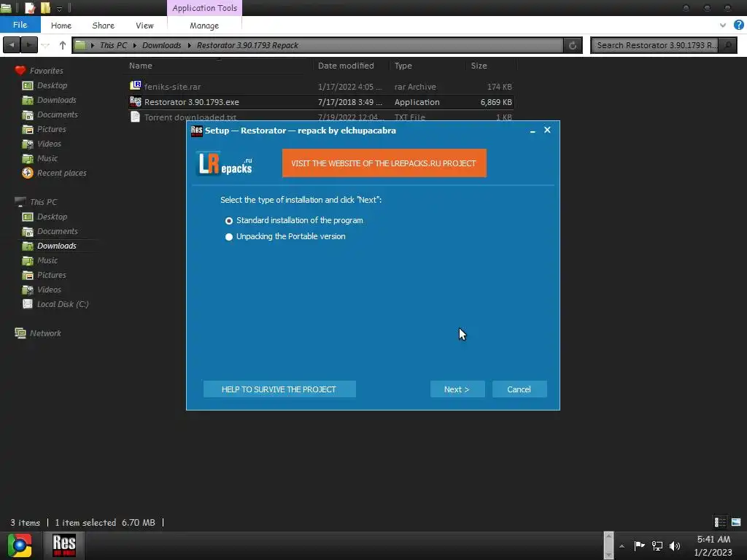Sort by the Name column header

click(x=141, y=66)
